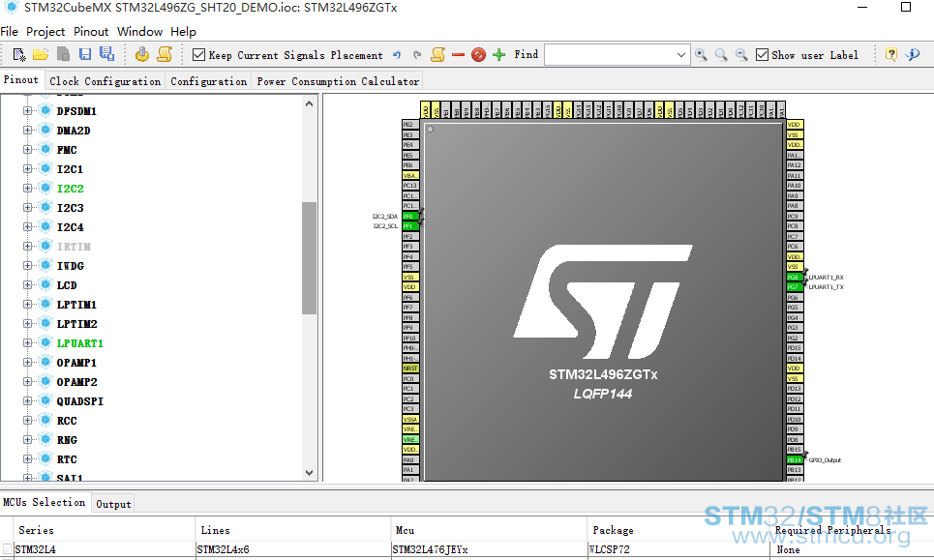Click the New Project toolbar icon
934x560 pixels.
coord(19,55)
